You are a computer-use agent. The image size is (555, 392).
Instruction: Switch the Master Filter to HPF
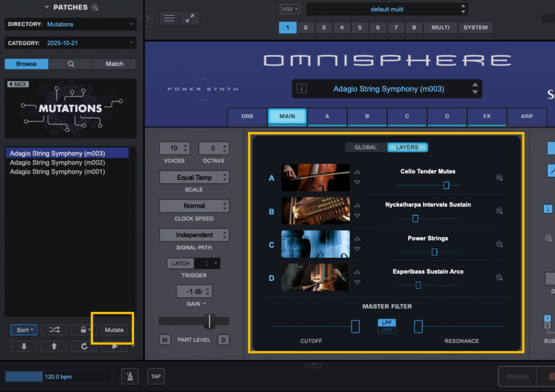click(x=386, y=329)
